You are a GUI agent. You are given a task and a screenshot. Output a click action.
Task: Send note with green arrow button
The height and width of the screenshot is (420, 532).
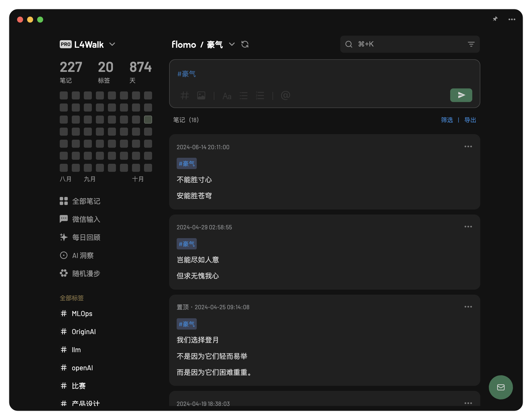[x=461, y=95]
